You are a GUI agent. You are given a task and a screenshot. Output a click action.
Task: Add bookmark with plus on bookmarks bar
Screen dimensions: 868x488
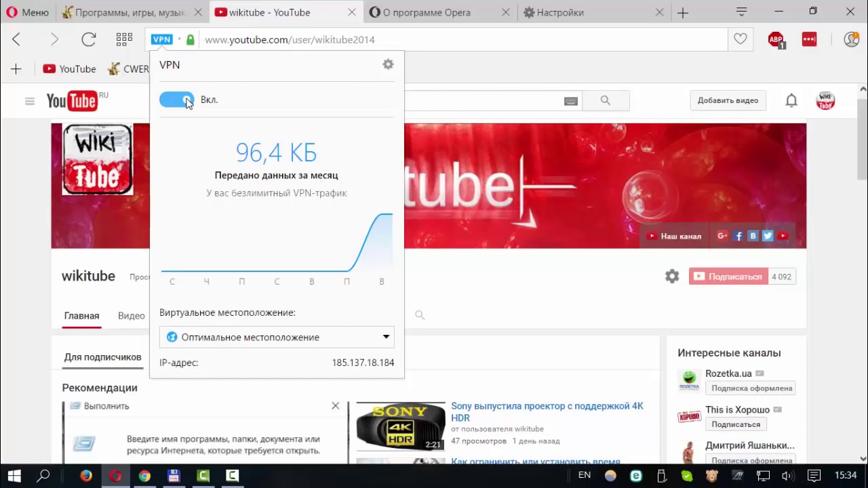(16, 68)
